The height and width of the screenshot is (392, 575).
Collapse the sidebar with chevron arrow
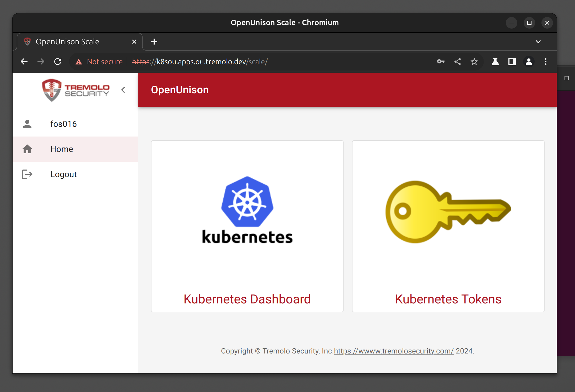[123, 90]
